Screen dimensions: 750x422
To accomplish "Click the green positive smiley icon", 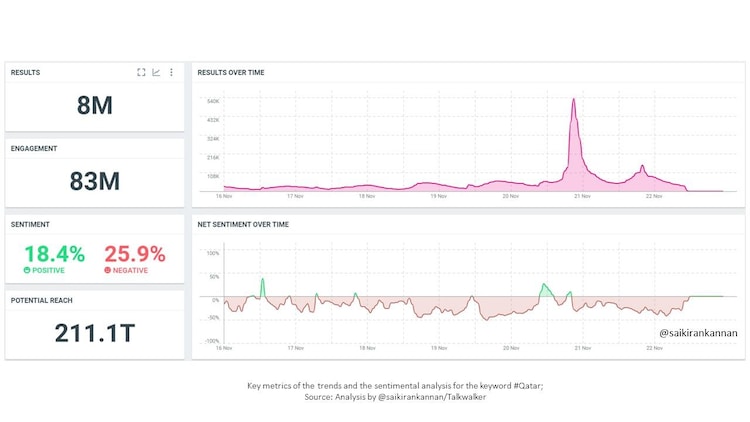I will coord(27,270).
